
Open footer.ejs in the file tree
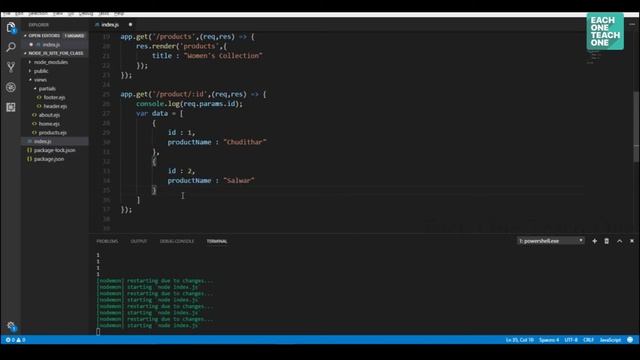coord(54,97)
